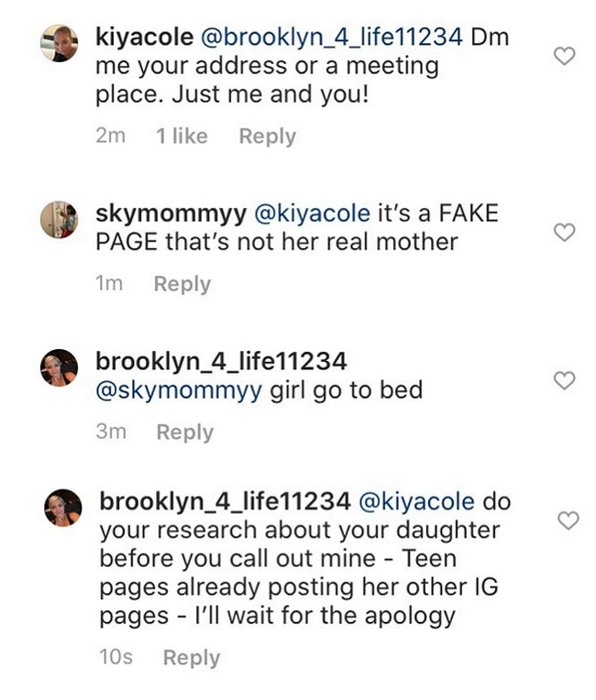Like kiyacole's comment with the heart

pos(566,57)
